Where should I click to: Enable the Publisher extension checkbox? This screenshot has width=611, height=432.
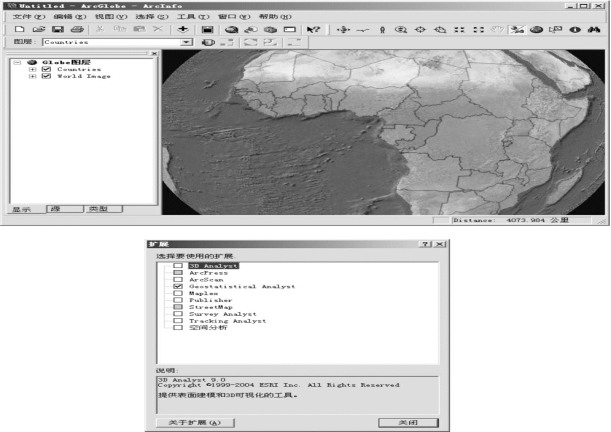pos(178,300)
